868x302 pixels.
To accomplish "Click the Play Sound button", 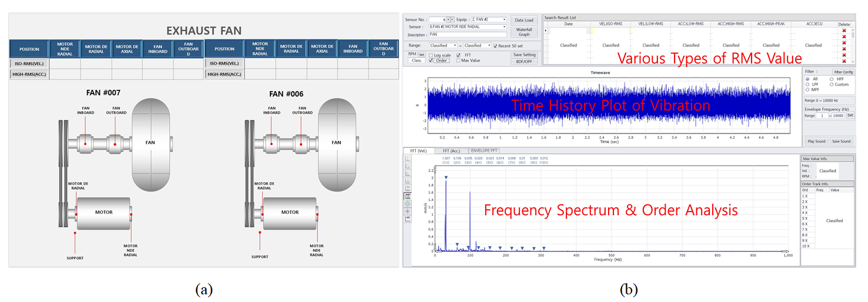I will click(816, 142).
